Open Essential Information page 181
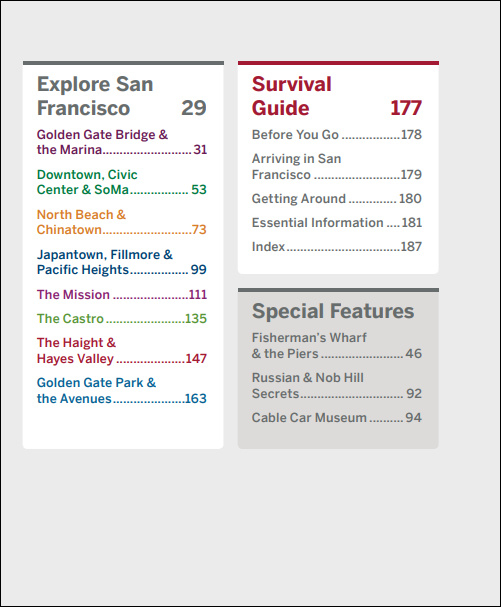This screenshot has height=607, width=501. tap(336, 223)
